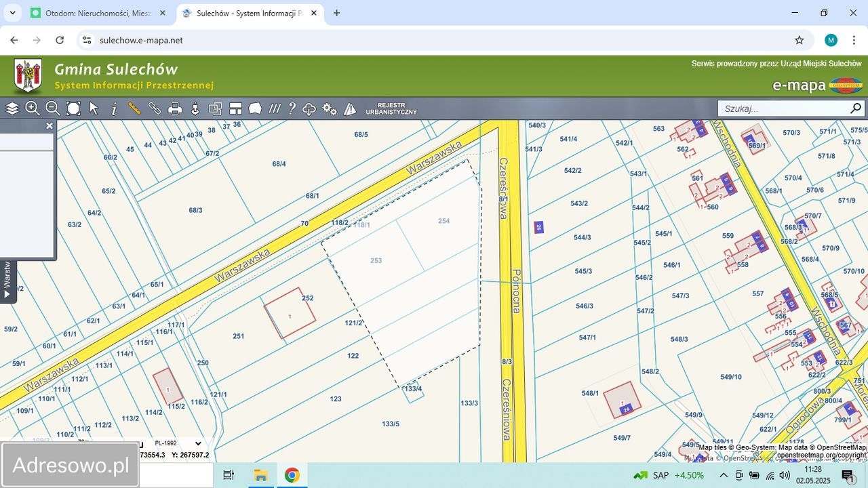Activate the object info tool

click(114, 108)
